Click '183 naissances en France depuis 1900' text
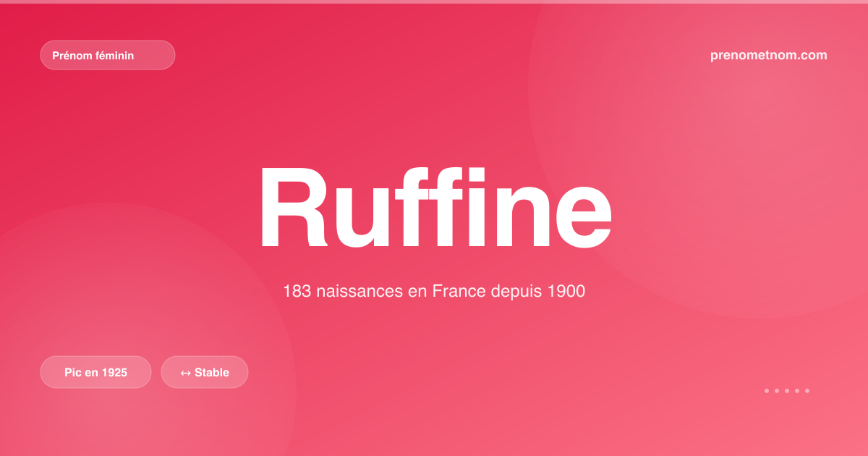Screen dimensions: 868x456 (x=434, y=292)
